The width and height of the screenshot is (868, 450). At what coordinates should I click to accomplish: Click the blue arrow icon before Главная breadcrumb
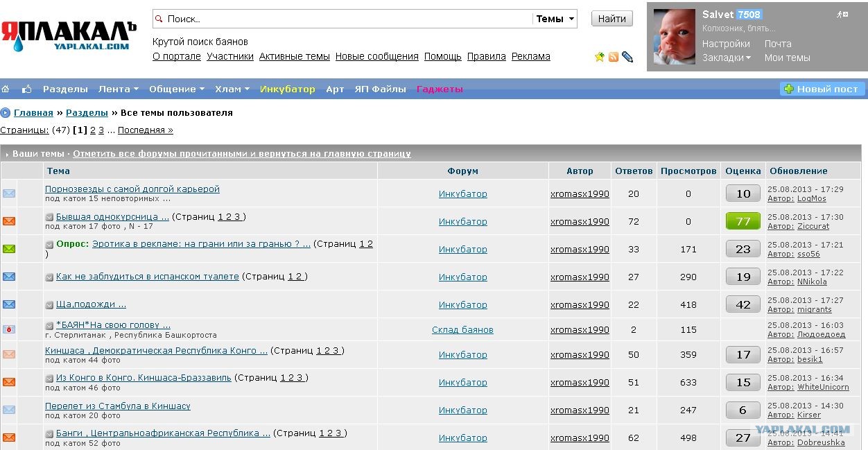pyautogui.click(x=6, y=113)
